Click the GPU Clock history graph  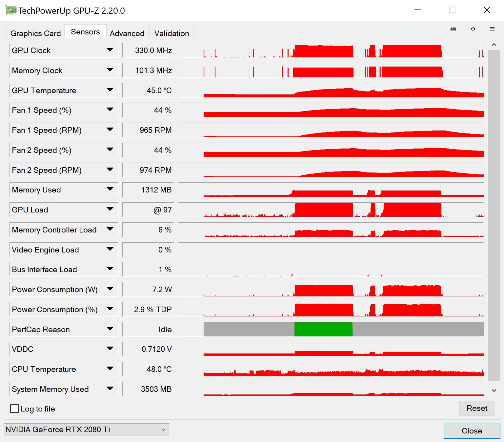point(331,50)
